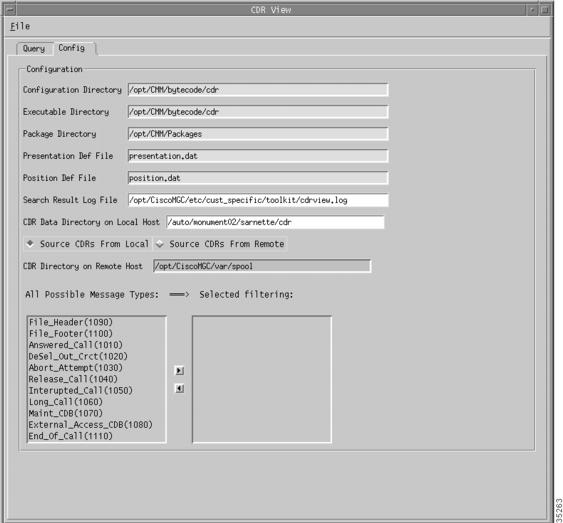Click the CDR Data Directory on Local Host field

click(275, 222)
